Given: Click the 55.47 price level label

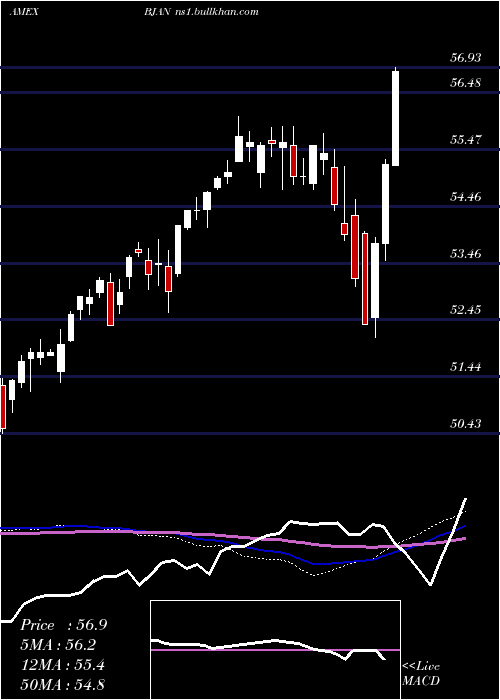Looking at the screenshot, I should (466, 140).
